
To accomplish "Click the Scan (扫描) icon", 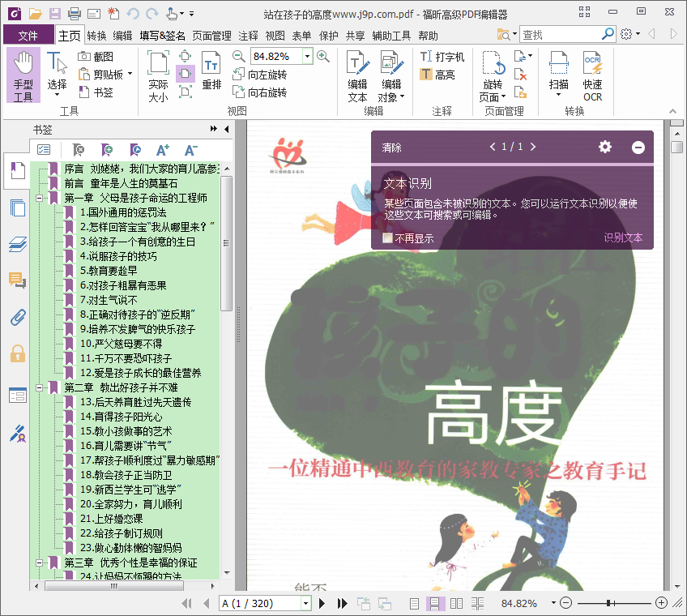I will coord(559,74).
